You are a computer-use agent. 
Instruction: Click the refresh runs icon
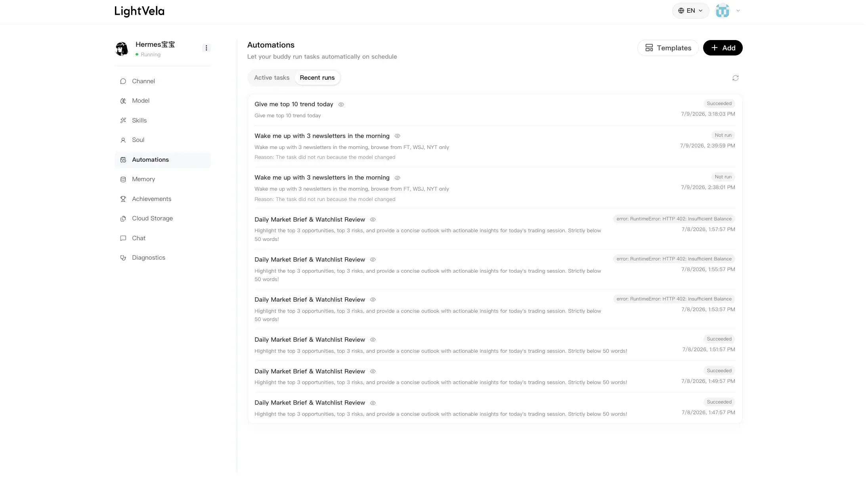(735, 78)
